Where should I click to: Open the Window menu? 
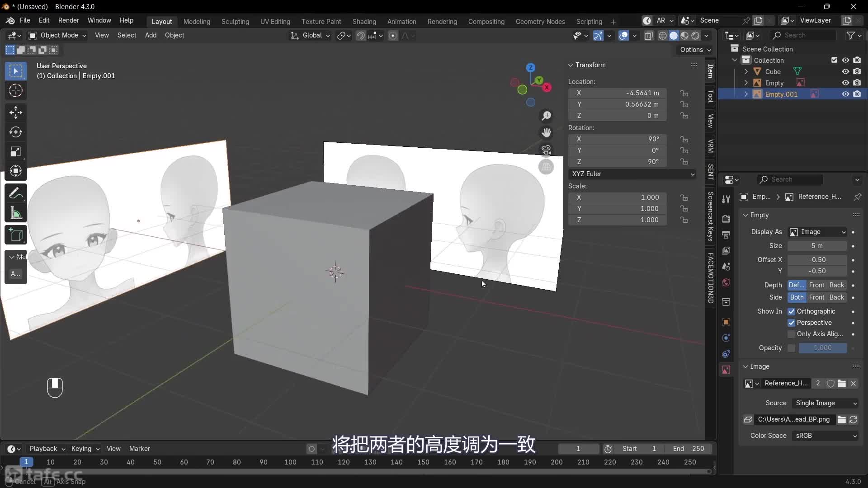pyautogui.click(x=99, y=20)
